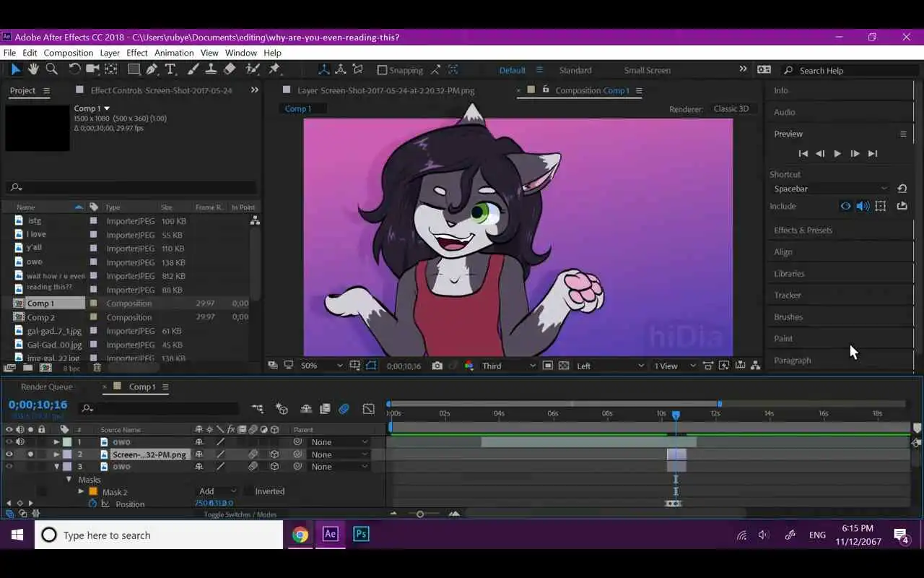The height and width of the screenshot is (578, 924).
Task: Click the sync workspace icon beside Search Help
Action: [764, 69]
